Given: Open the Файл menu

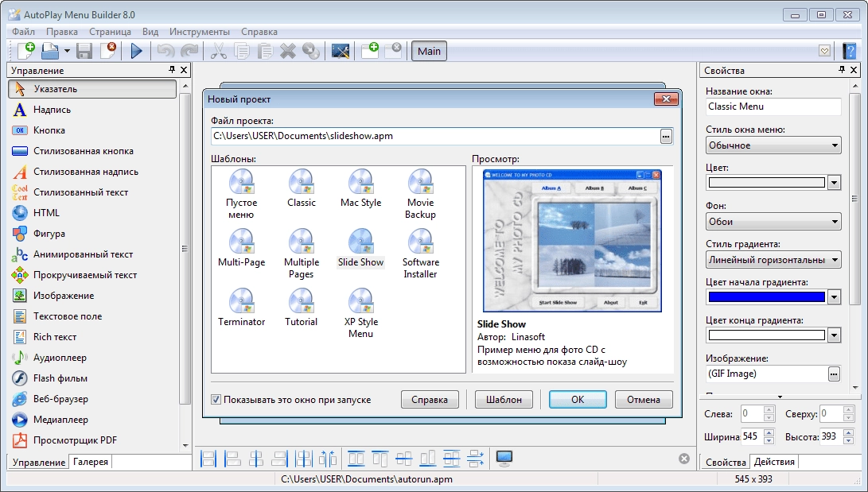Looking at the screenshot, I should point(23,32).
